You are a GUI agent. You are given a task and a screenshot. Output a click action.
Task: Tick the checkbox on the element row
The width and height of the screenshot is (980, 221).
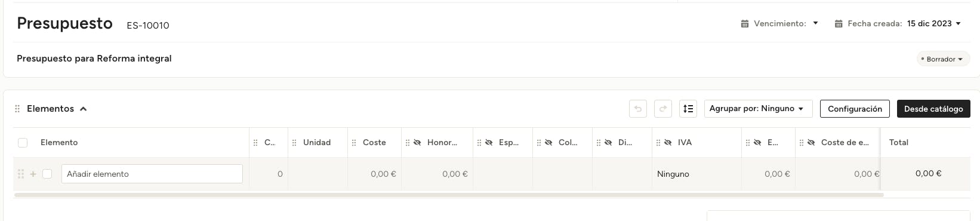coord(47,174)
